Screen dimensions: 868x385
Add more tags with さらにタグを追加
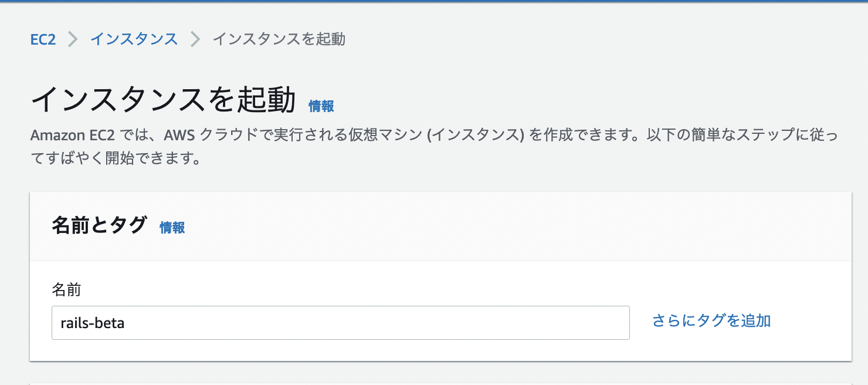711,321
